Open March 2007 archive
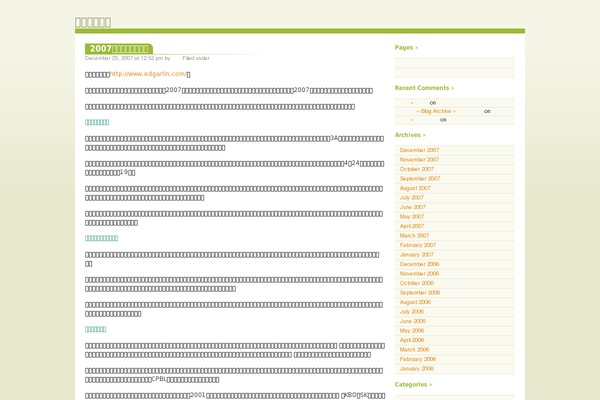Image resolution: width=600 pixels, height=400 pixels. point(414,236)
